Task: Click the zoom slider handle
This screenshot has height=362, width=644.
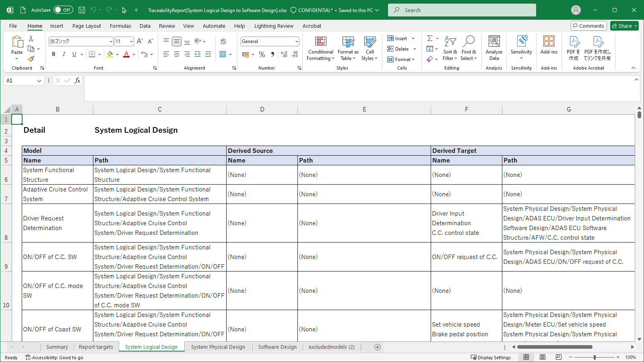Action: 594,357
